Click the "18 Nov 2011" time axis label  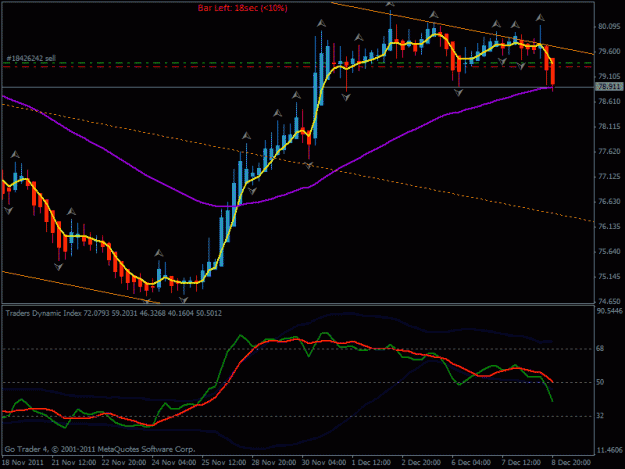[x=23, y=463]
